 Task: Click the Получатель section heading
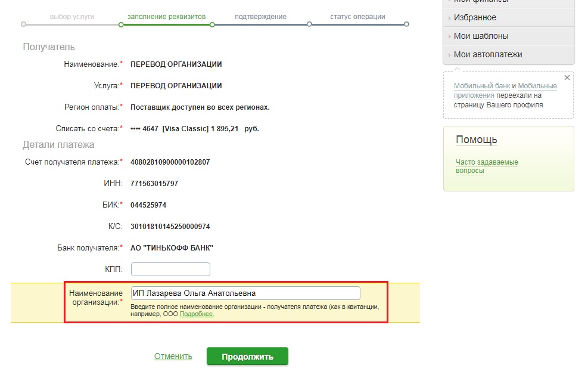tap(49, 47)
